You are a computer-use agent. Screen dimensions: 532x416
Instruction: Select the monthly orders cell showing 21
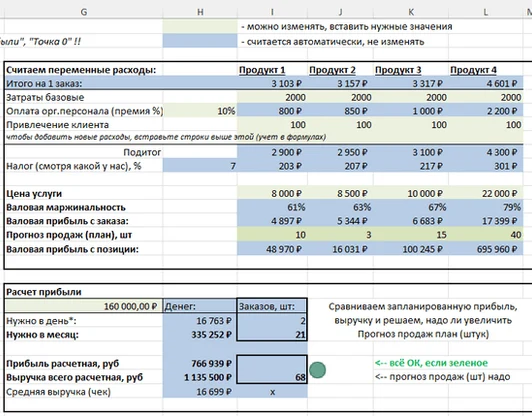272,335
